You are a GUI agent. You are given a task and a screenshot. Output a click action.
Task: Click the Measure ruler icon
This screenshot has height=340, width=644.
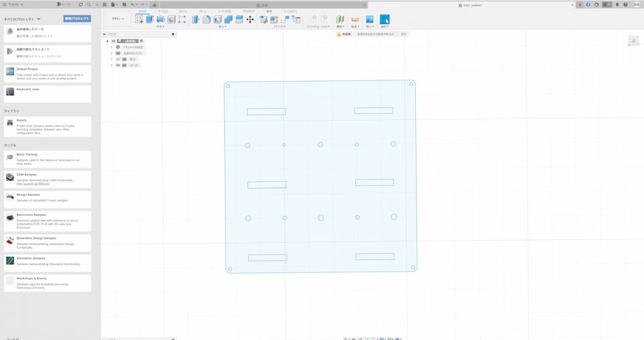355,19
